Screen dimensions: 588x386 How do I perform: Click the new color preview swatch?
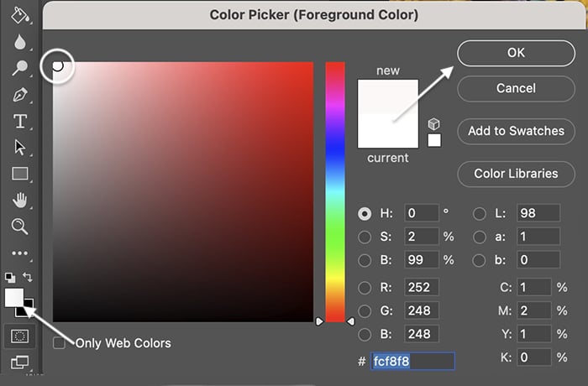coord(388,96)
